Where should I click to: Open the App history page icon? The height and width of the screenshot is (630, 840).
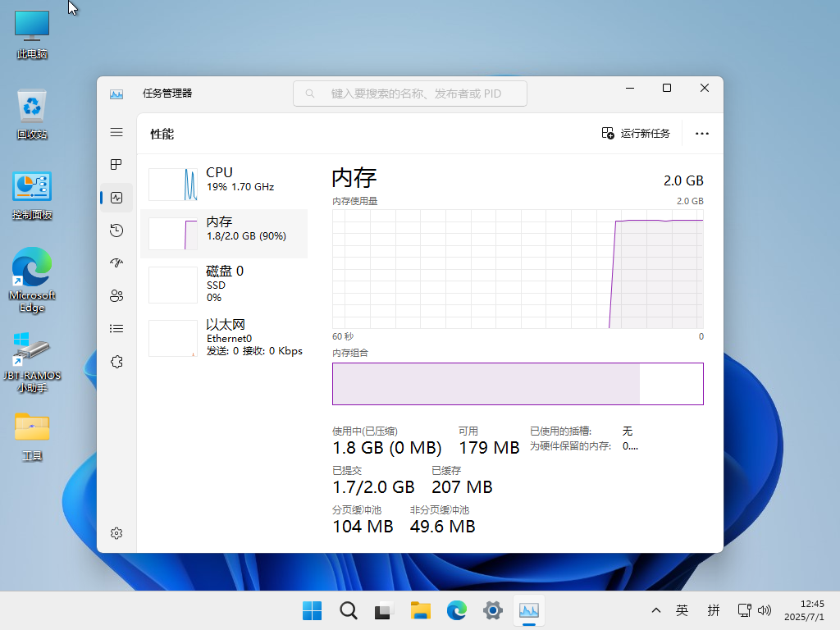pos(116,231)
